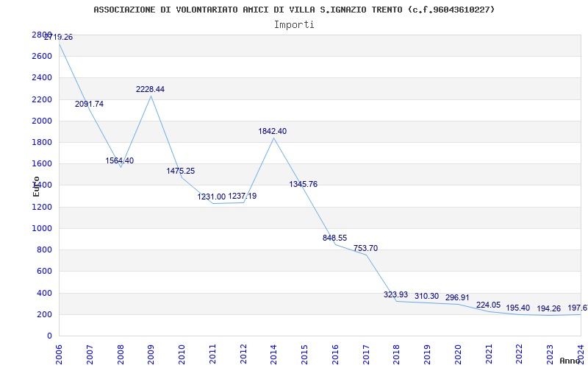Click the x-axis year label 2012

coord(243,354)
